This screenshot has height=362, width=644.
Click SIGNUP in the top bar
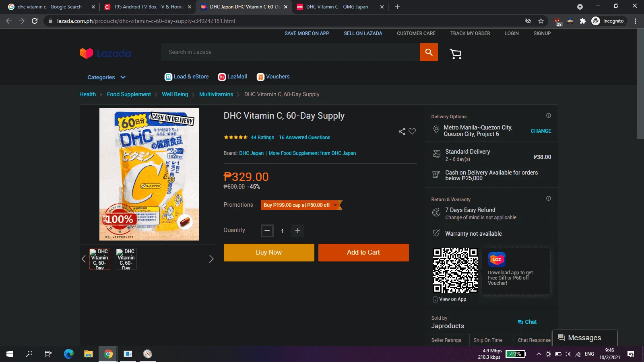coord(542,33)
